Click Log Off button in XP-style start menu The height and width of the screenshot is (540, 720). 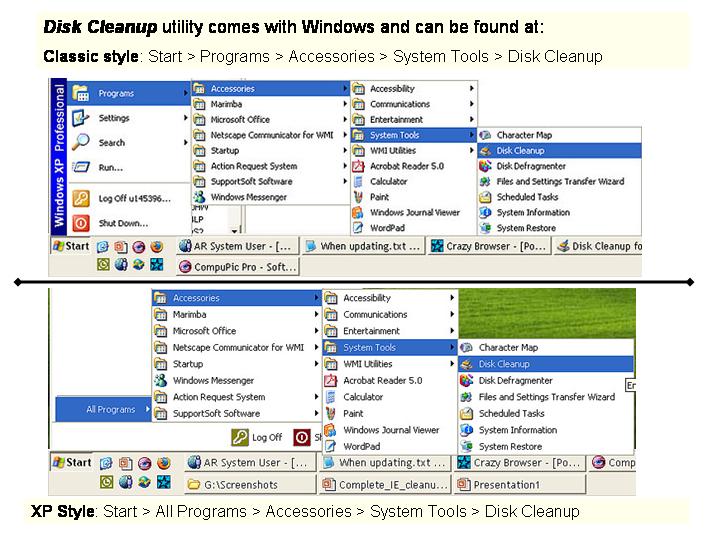click(x=257, y=438)
